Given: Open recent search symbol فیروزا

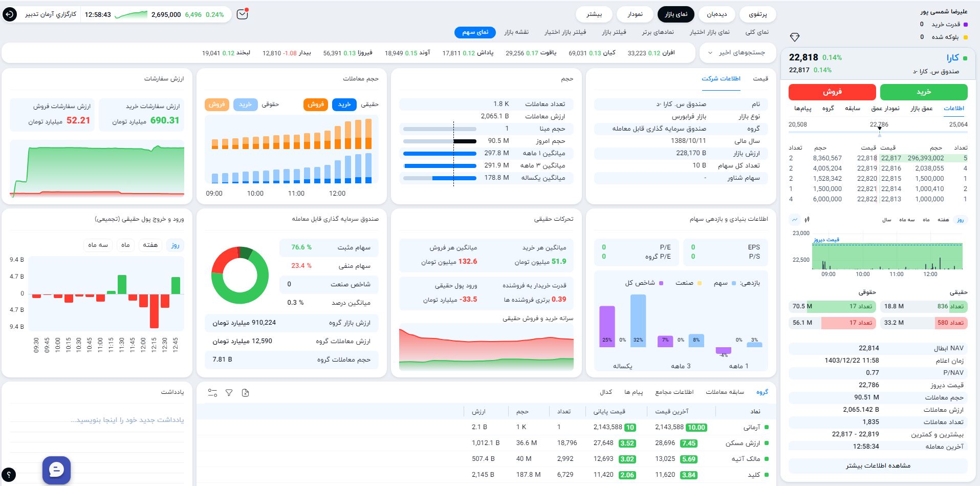Looking at the screenshot, I should (347, 53).
